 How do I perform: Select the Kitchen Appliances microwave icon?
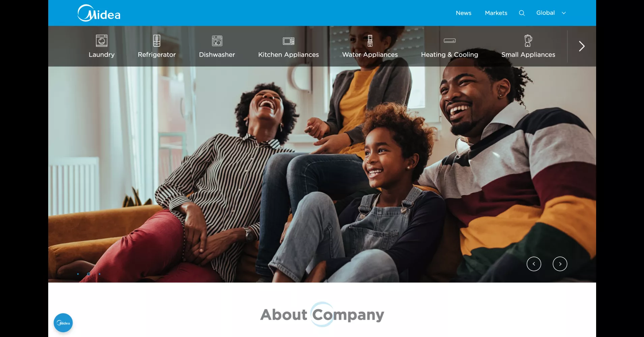point(288,41)
